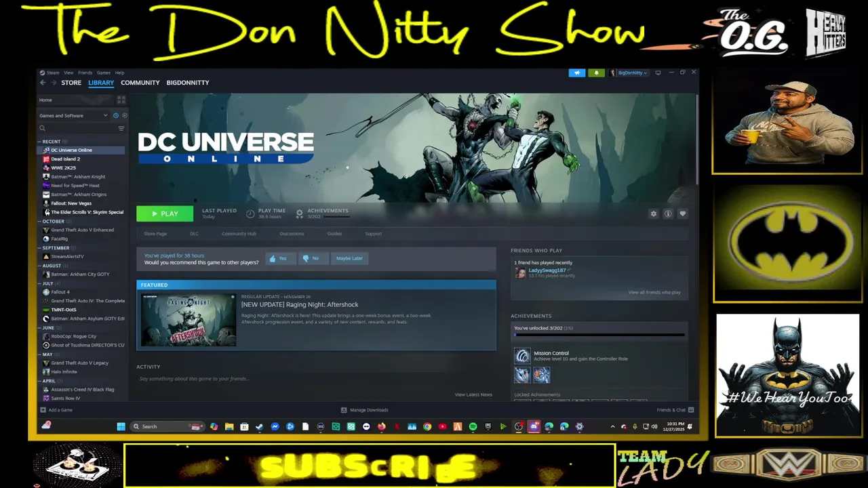This screenshot has height=488, width=868.
Task: Open the Guides link
Action: point(334,234)
